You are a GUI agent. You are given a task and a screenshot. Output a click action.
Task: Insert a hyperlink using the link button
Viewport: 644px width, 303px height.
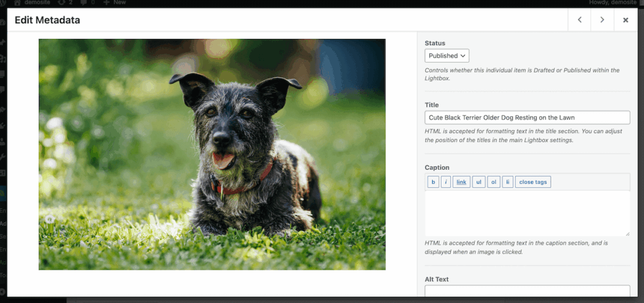coord(462,182)
